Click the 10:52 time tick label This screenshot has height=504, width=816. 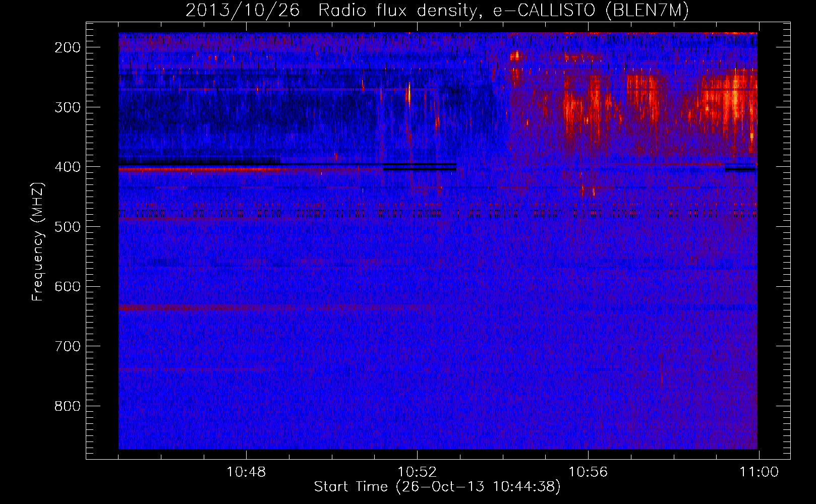(x=417, y=472)
